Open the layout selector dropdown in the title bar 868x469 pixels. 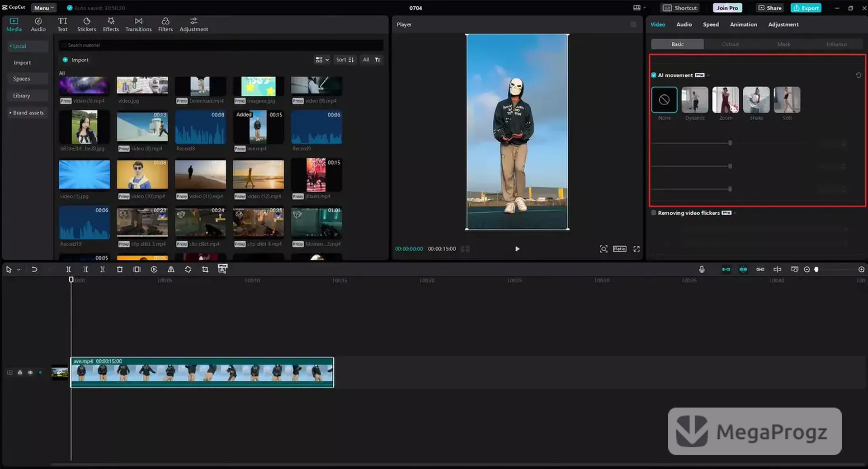point(639,8)
